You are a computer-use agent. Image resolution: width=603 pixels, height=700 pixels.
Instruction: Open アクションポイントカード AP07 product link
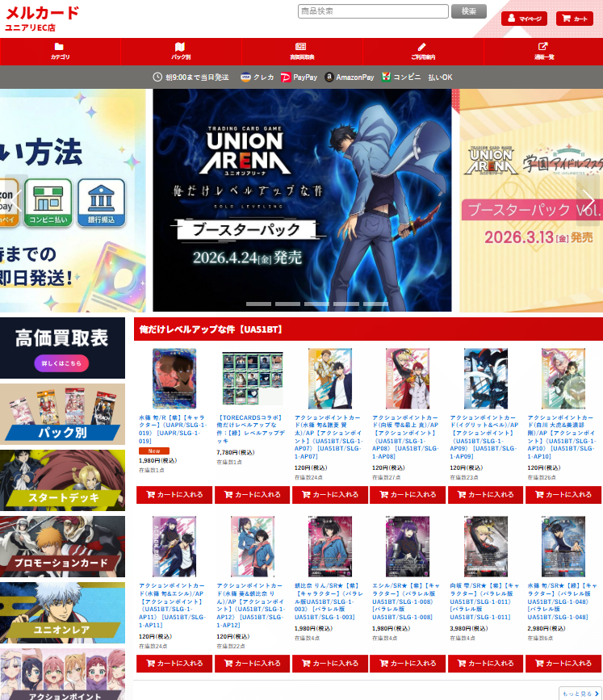pyautogui.click(x=329, y=437)
